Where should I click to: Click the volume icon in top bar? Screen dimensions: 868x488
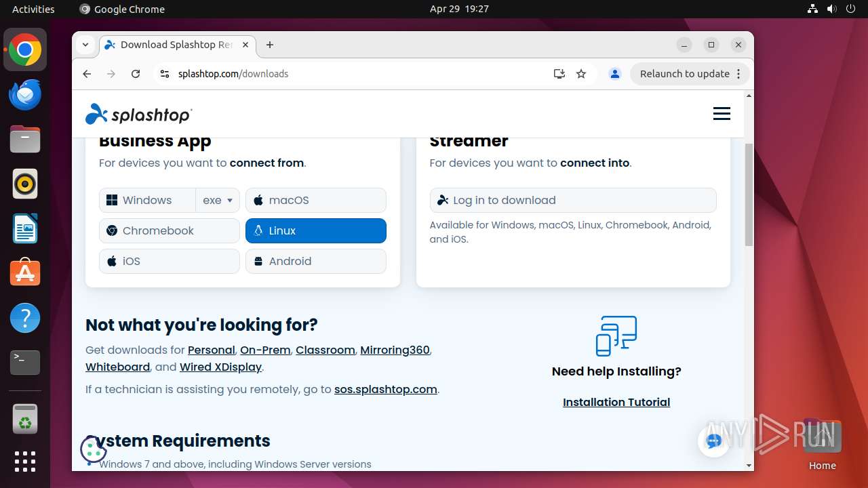pos(832,9)
